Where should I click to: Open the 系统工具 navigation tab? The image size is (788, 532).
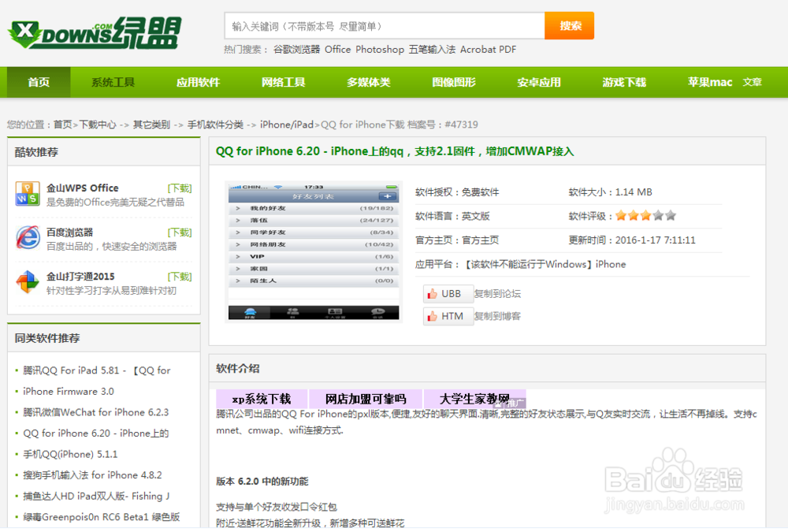[113, 82]
